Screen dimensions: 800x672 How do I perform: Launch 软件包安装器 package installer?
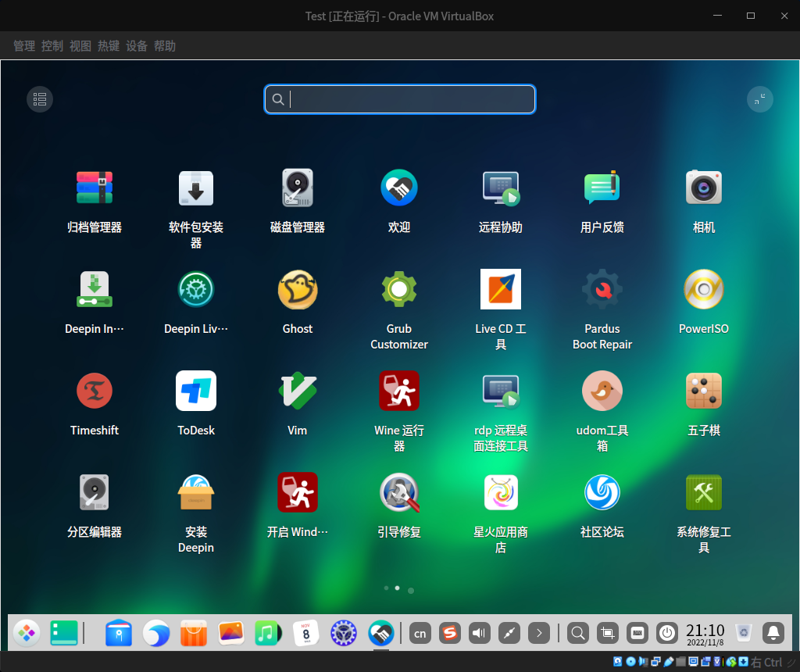[196, 188]
